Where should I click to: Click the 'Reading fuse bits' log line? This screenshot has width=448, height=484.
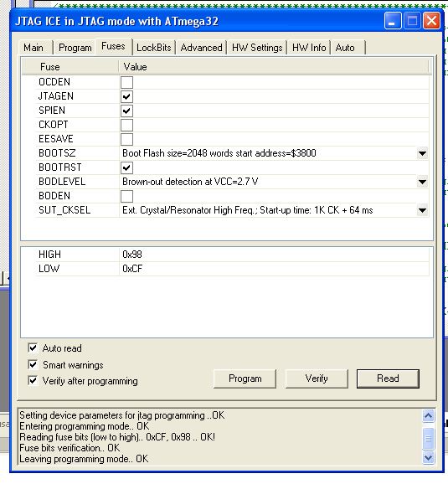[117, 437]
